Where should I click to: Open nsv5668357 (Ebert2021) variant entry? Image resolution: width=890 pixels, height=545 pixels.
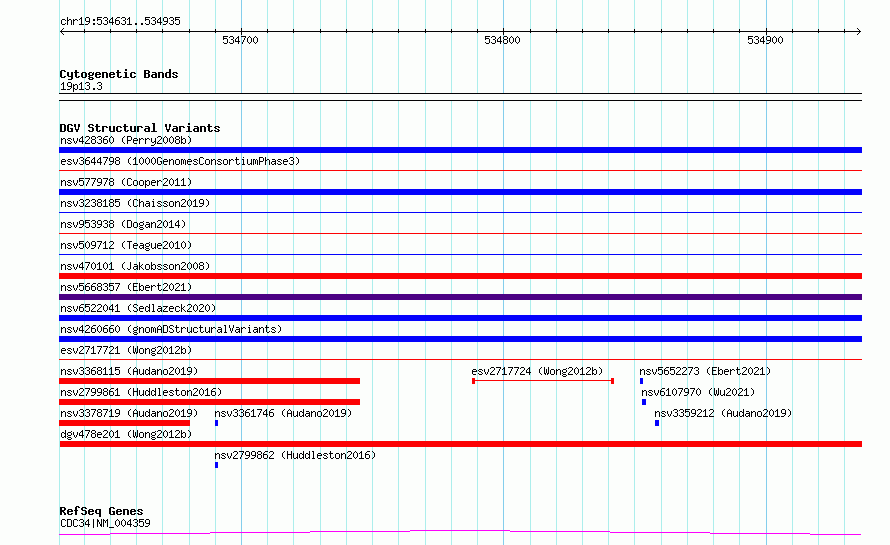(x=126, y=287)
